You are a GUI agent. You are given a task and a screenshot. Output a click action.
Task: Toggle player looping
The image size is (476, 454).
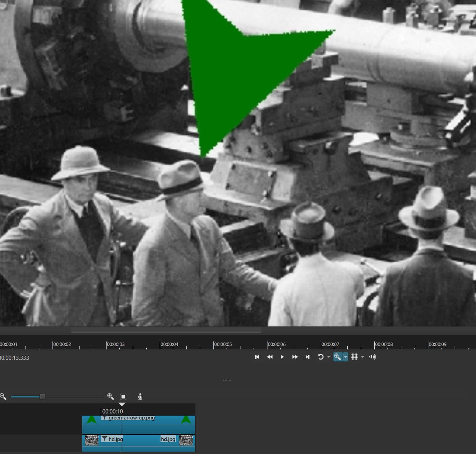[321, 357]
